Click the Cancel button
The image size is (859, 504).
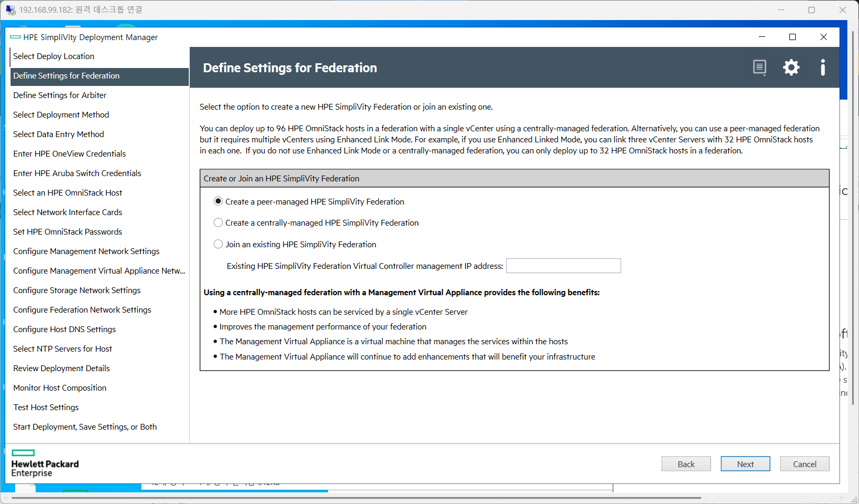click(805, 464)
